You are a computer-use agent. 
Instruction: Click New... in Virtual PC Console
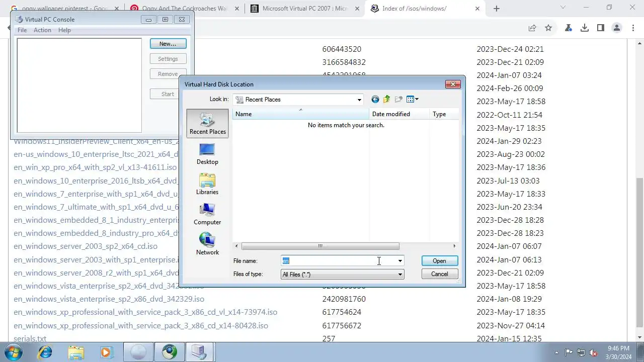168,44
